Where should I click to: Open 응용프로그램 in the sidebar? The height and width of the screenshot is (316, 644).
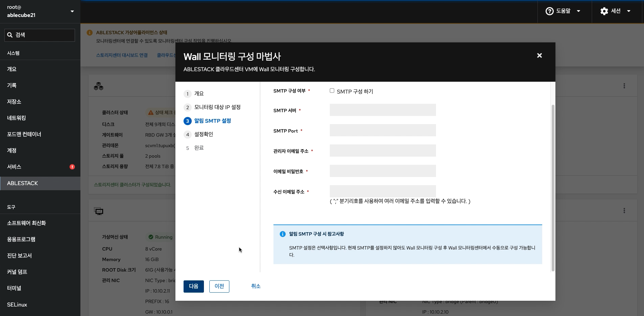pyautogui.click(x=40, y=239)
